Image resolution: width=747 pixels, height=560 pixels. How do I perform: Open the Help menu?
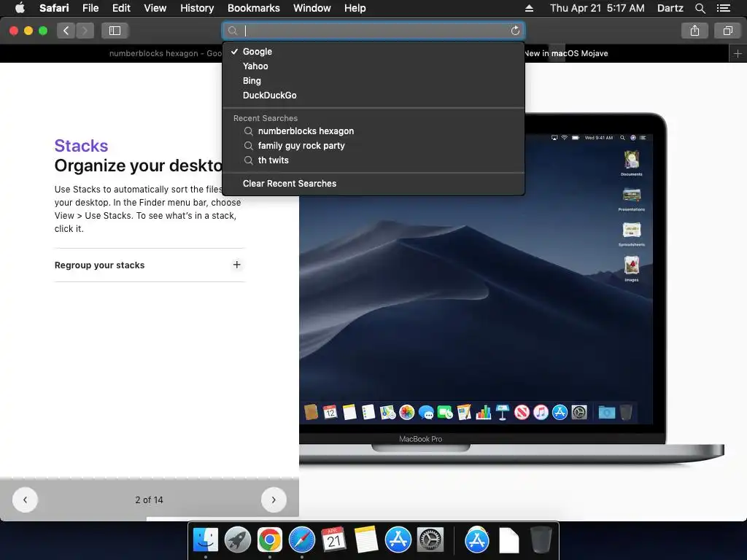(x=355, y=8)
